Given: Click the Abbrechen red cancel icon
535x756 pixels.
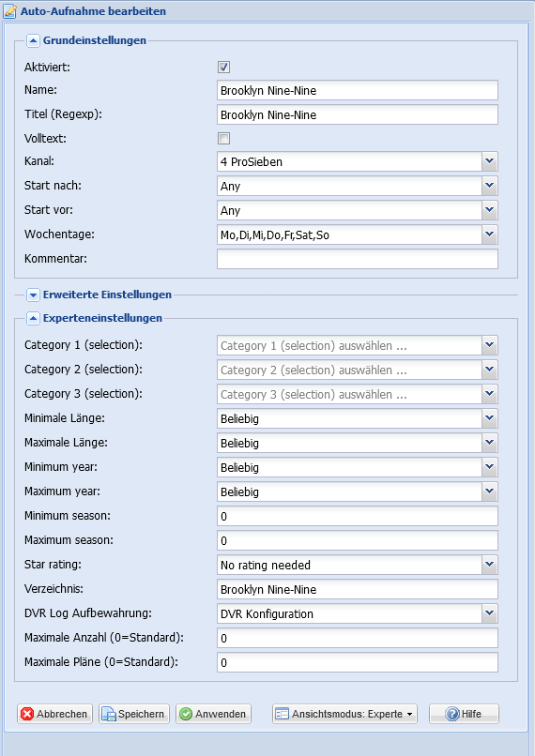Looking at the screenshot, I should [x=27, y=714].
